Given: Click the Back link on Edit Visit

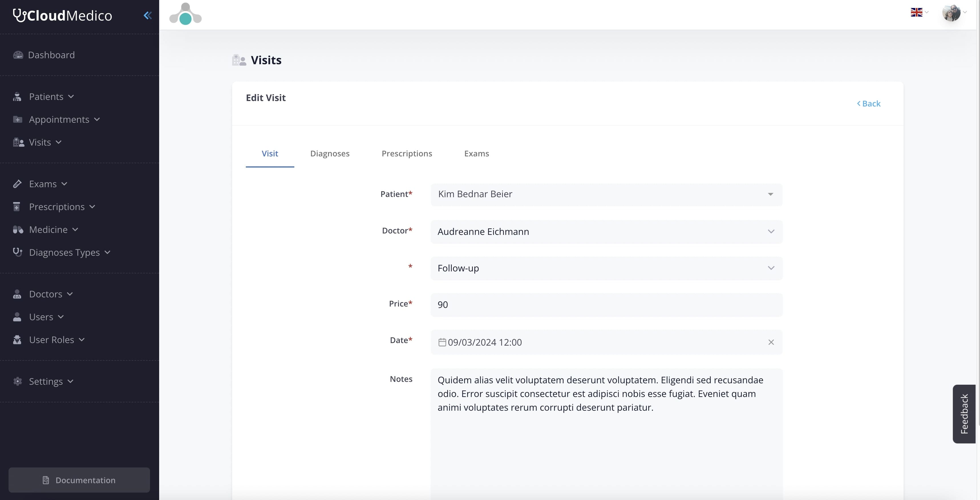Looking at the screenshot, I should pyautogui.click(x=869, y=103).
